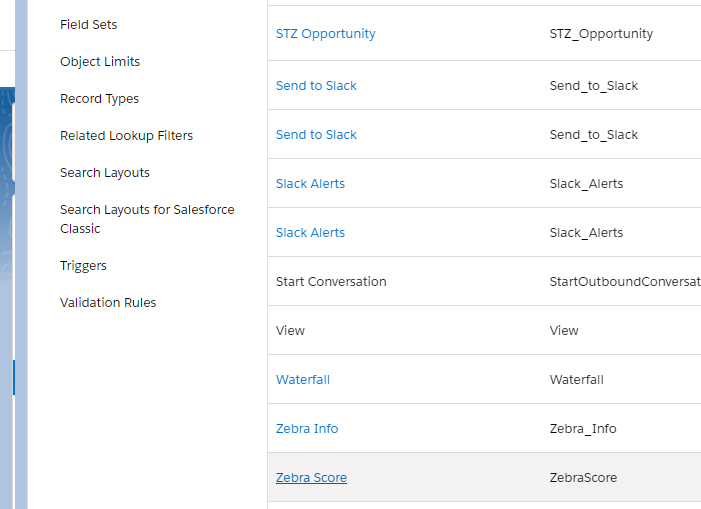701x509 pixels.
Task: Open the Waterfall link
Action: 302,380
